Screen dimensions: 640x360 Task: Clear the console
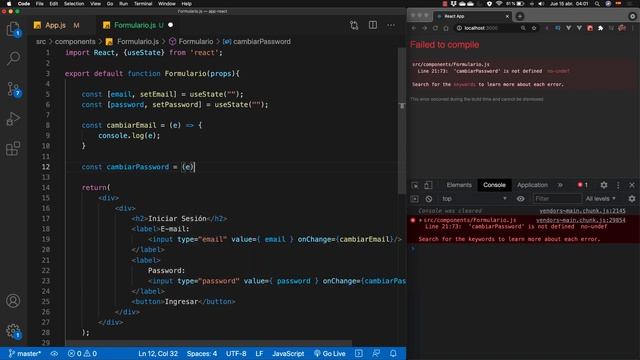pyautogui.click(x=429, y=199)
